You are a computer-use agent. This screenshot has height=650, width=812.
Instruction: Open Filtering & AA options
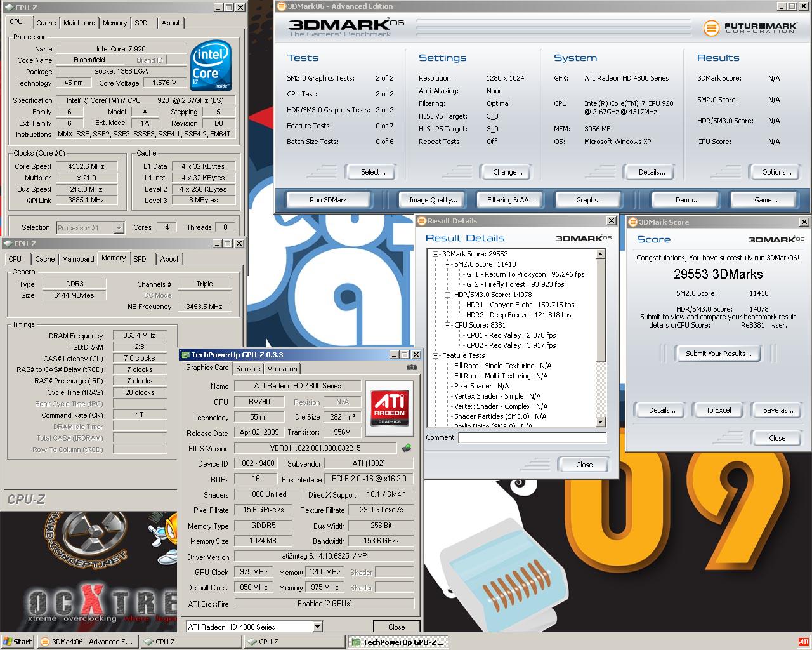point(511,200)
